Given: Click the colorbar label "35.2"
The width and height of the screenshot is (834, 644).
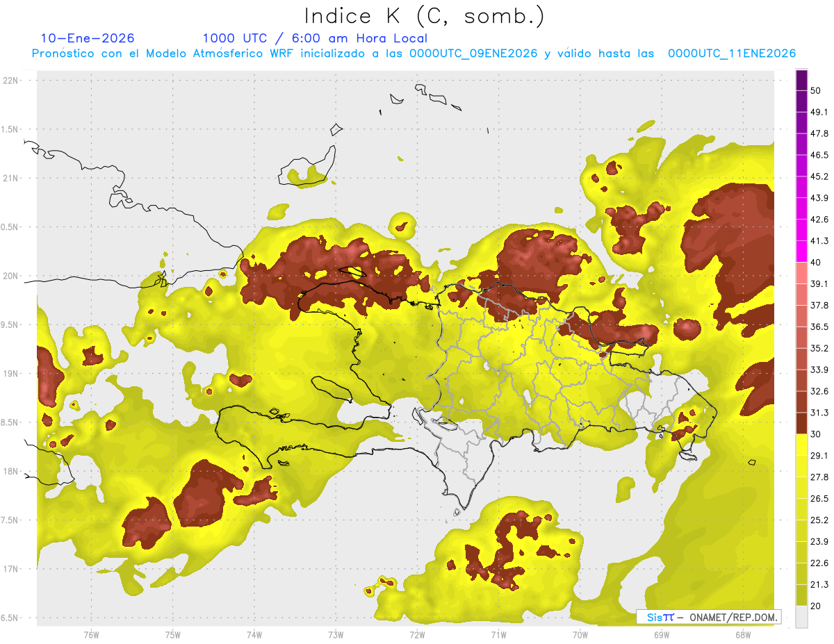Looking at the screenshot, I should click(x=819, y=348).
